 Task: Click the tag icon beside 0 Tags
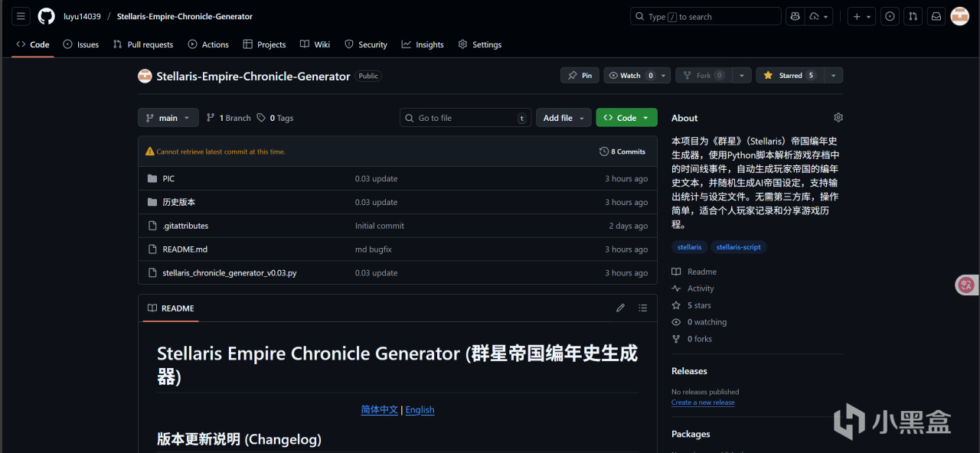coord(261,118)
